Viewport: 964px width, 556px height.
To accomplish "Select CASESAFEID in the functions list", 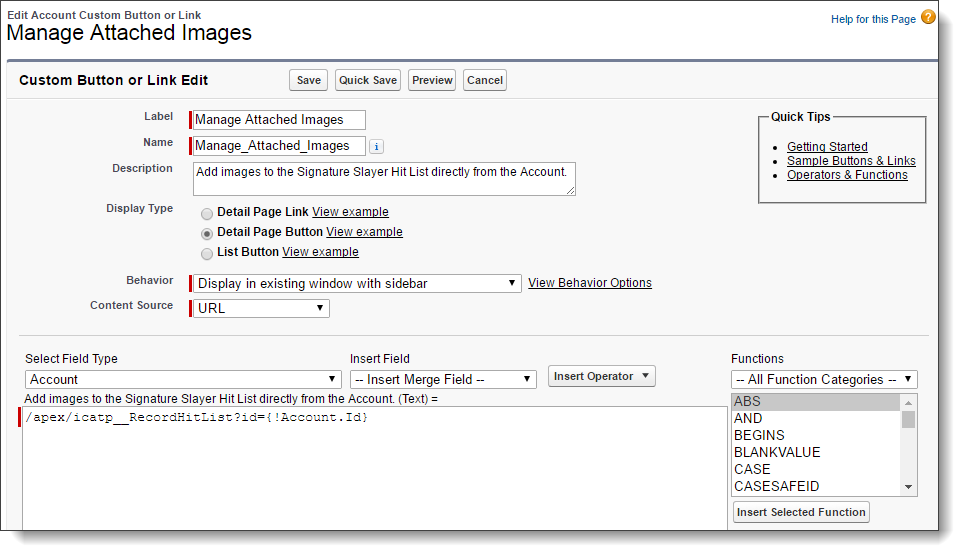I will coord(816,486).
